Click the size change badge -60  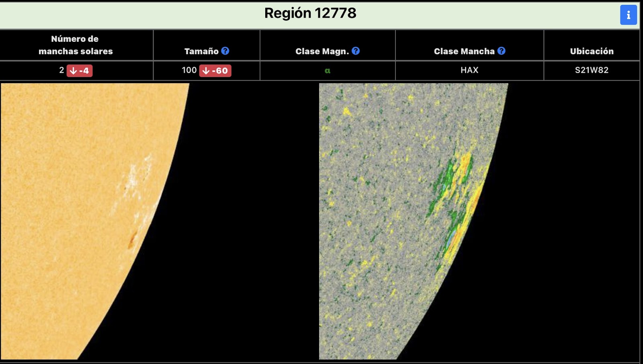pyautogui.click(x=215, y=71)
